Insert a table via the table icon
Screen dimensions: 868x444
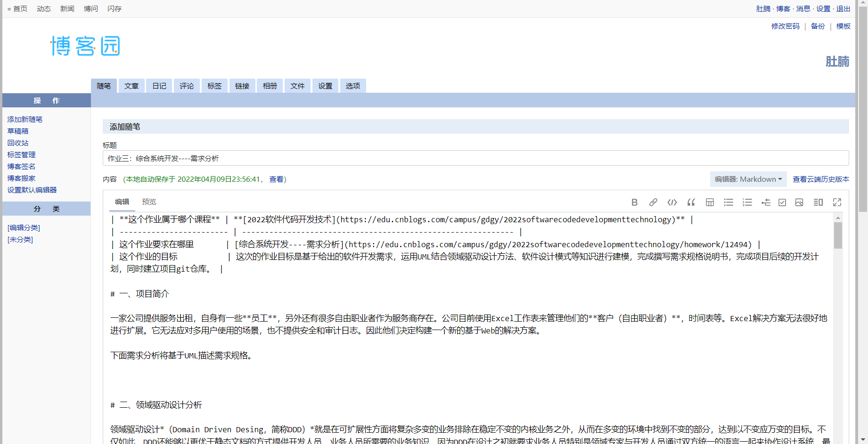(x=710, y=202)
